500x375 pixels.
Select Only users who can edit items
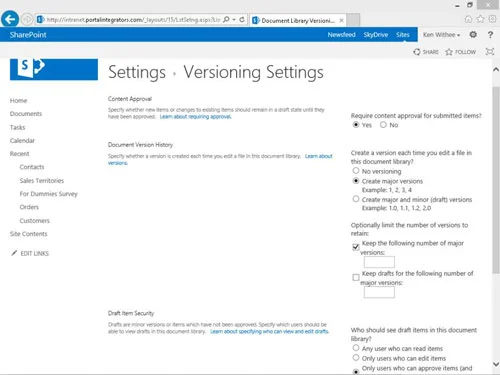coord(356,358)
